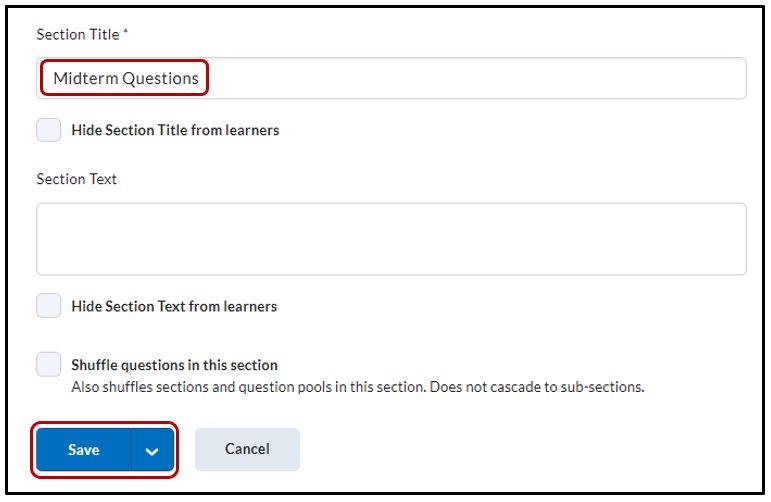Toggle Shuffle questions in this section checkbox

tap(49, 365)
